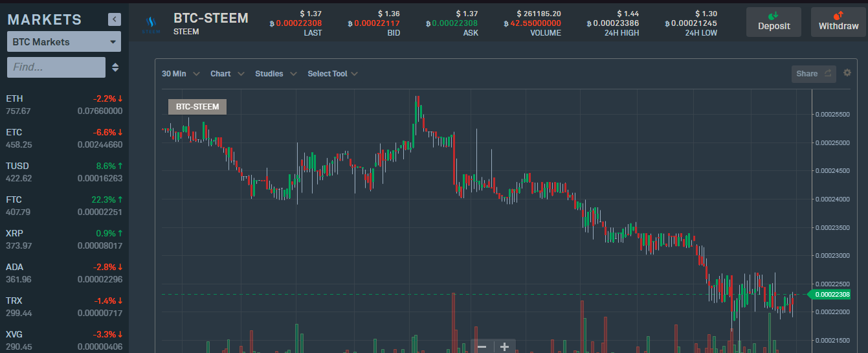Select the ETH market row

click(x=64, y=105)
